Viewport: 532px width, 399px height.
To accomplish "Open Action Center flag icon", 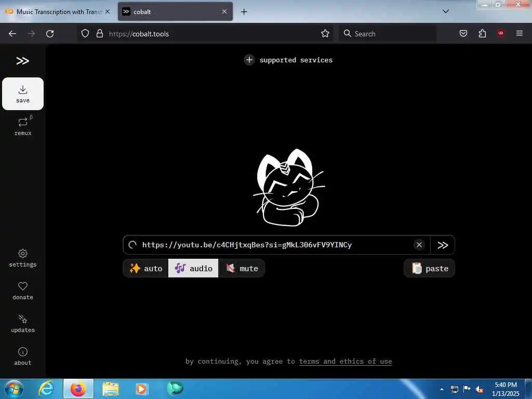I will point(467,389).
